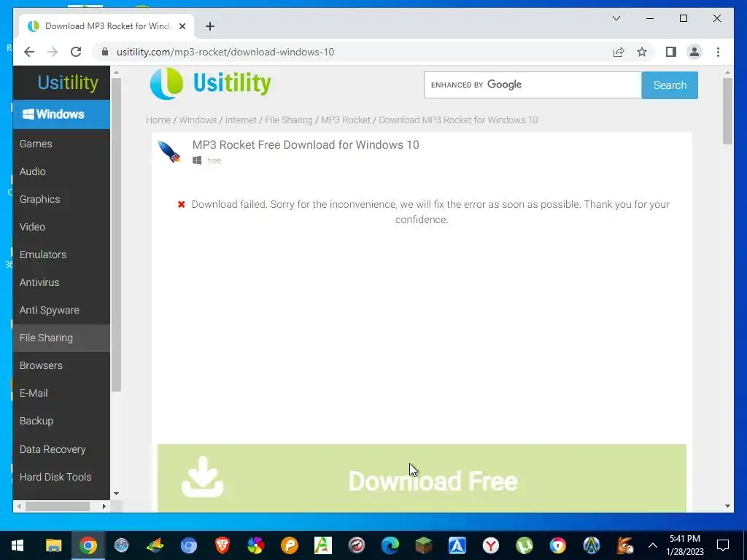Open a new browser tab
The width and height of the screenshot is (747, 560).
click(210, 26)
